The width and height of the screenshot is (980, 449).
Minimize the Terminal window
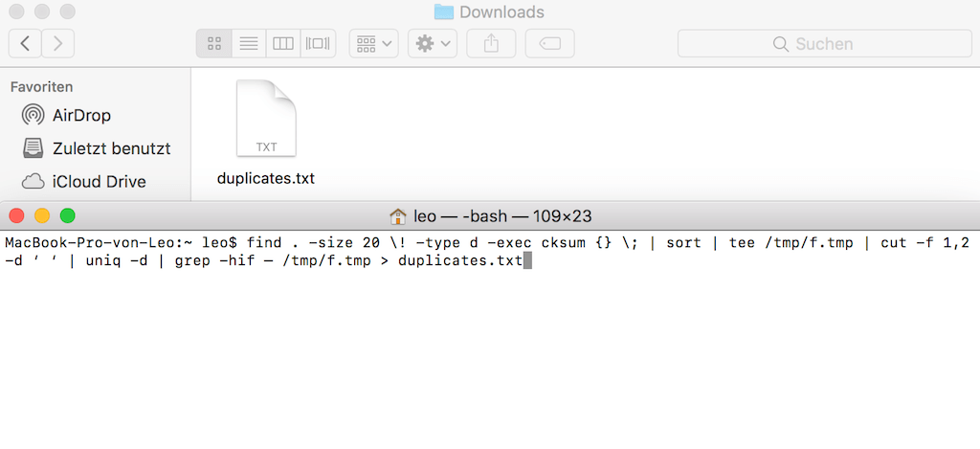[x=42, y=216]
